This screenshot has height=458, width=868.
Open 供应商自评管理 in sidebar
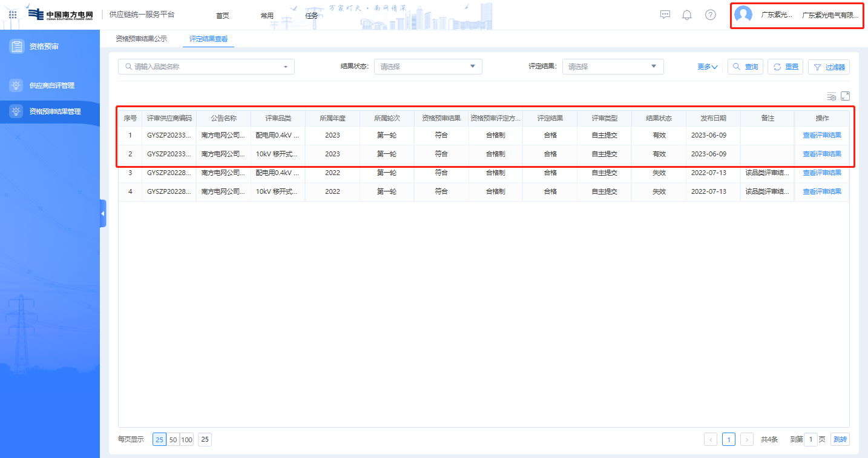51,85
